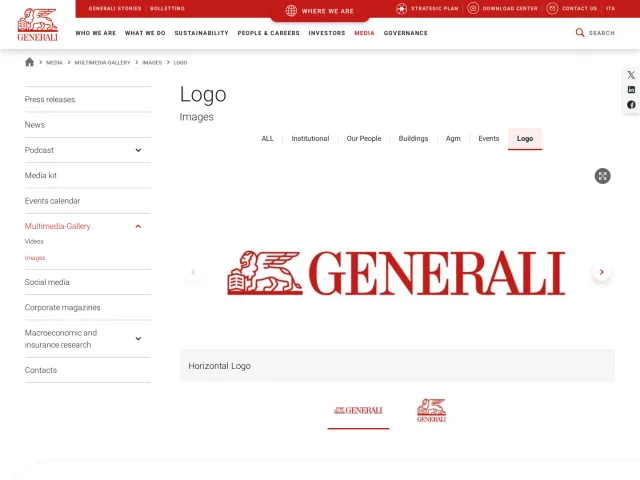Click the Multimedia-Gallery sidebar label
640x480 pixels.
coord(58,226)
